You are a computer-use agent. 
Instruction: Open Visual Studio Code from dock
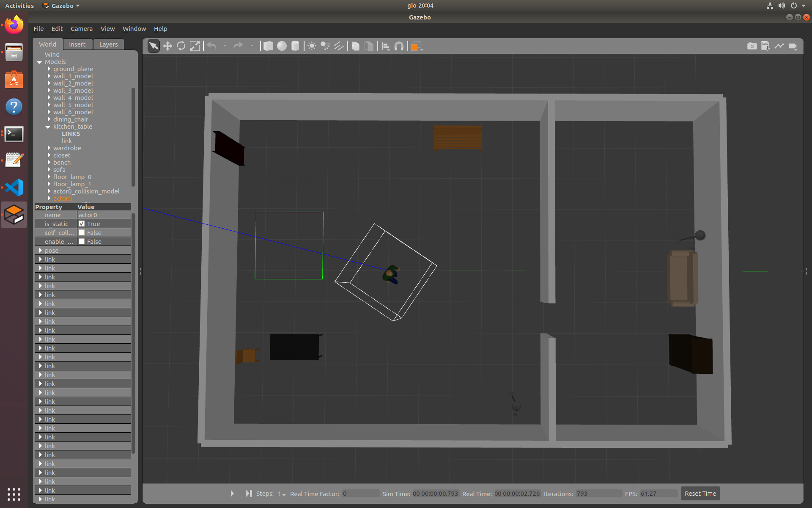(x=14, y=188)
